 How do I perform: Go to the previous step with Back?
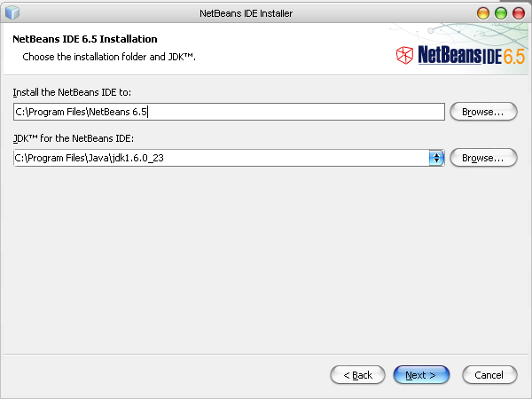point(357,375)
